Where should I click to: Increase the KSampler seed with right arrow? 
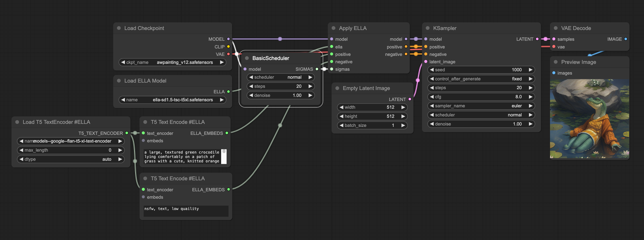coord(530,70)
